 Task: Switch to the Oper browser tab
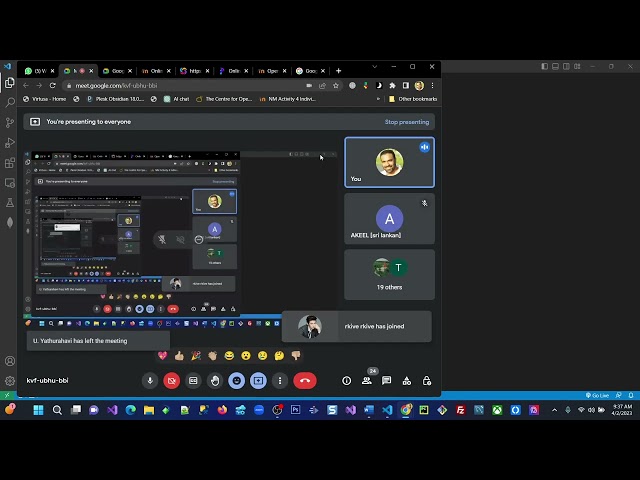pos(272,71)
